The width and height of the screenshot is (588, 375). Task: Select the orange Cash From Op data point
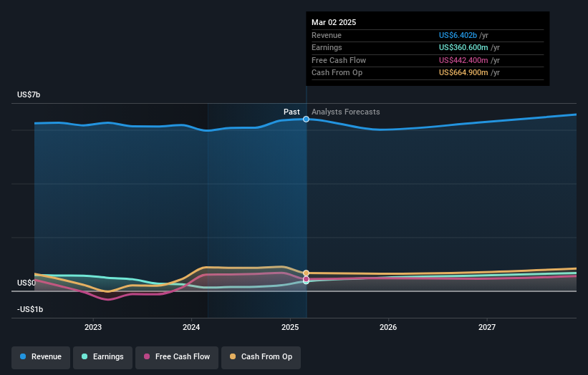(306, 273)
